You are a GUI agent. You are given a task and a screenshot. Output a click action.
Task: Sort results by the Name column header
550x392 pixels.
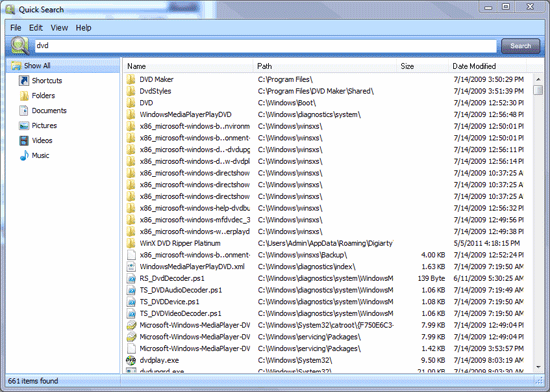click(188, 66)
